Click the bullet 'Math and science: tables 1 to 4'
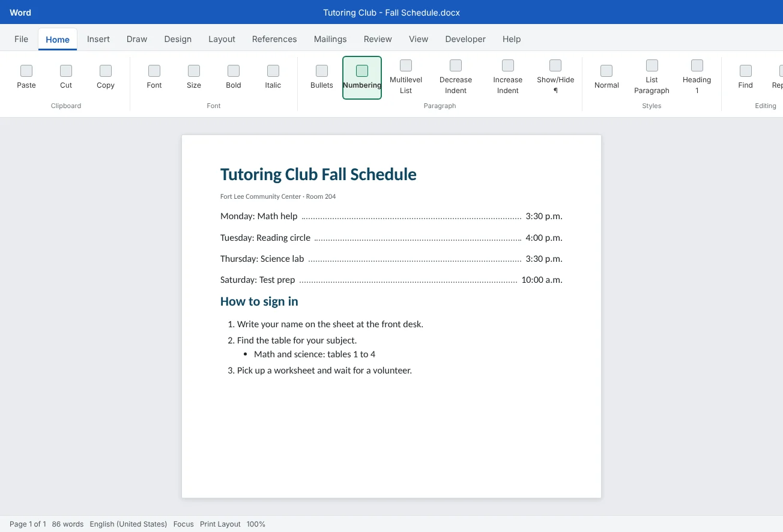Screen dimensions: 783x532 [x=315, y=354]
